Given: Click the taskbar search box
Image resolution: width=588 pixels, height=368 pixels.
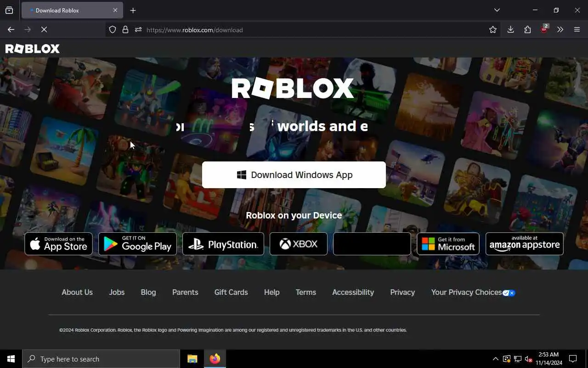Looking at the screenshot, I should (x=101, y=359).
